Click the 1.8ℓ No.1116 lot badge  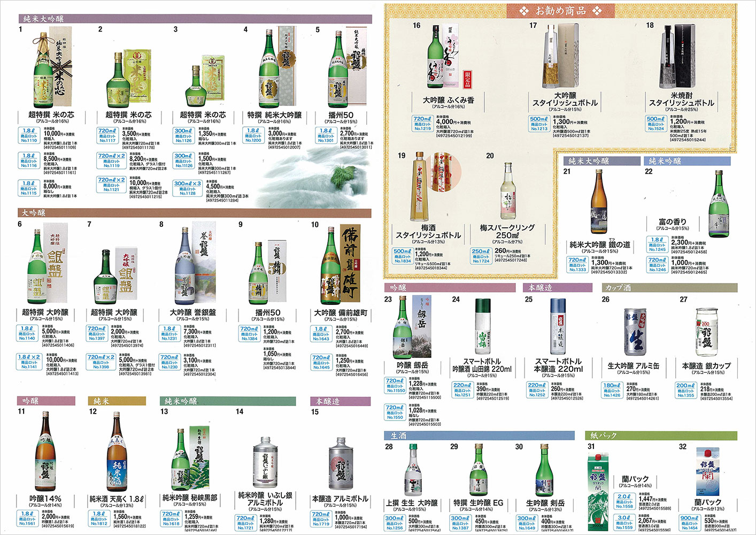(29, 161)
